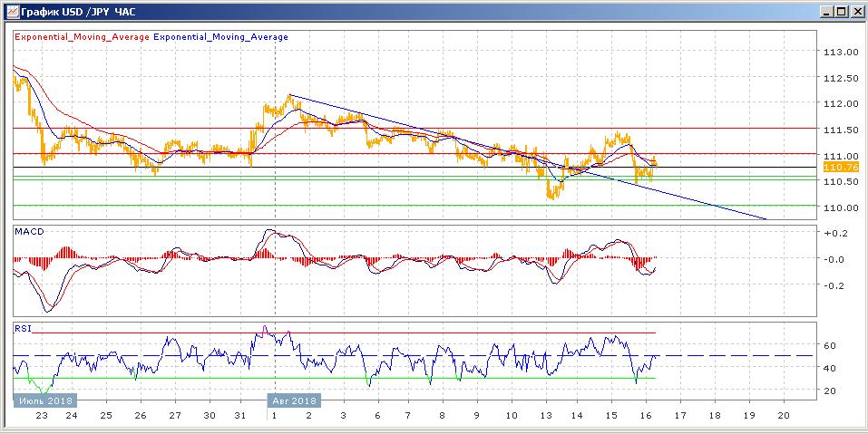Image resolution: width=868 pixels, height=434 pixels.
Task: Close the USD/JPY chart window
Action: coord(855,11)
